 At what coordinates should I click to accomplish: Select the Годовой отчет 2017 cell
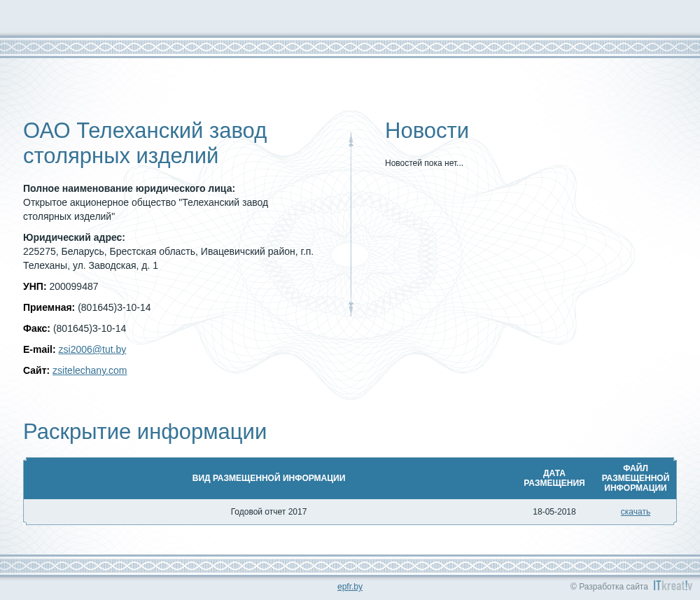pyautogui.click(x=268, y=512)
